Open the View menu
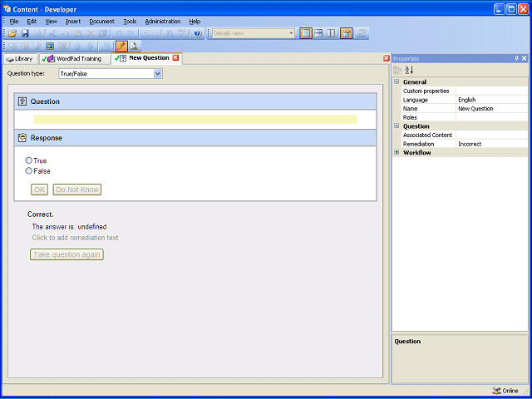This screenshot has height=399, width=532. click(51, 21)
